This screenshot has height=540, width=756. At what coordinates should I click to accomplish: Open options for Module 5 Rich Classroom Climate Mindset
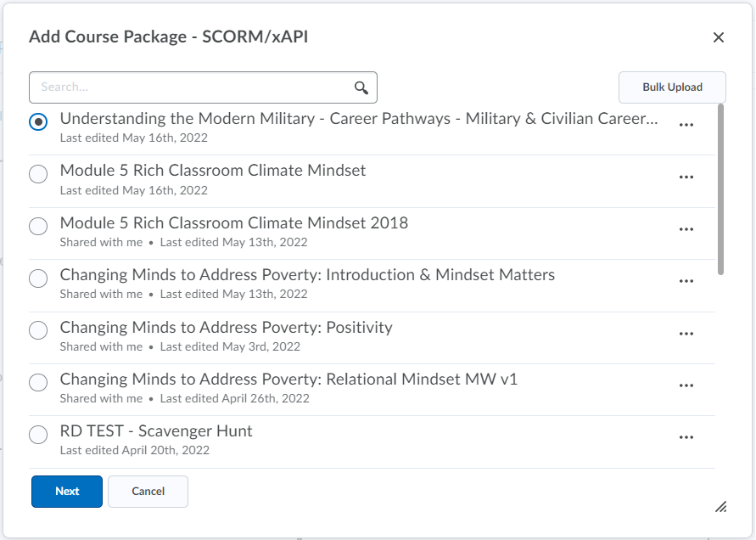point(686,177)
